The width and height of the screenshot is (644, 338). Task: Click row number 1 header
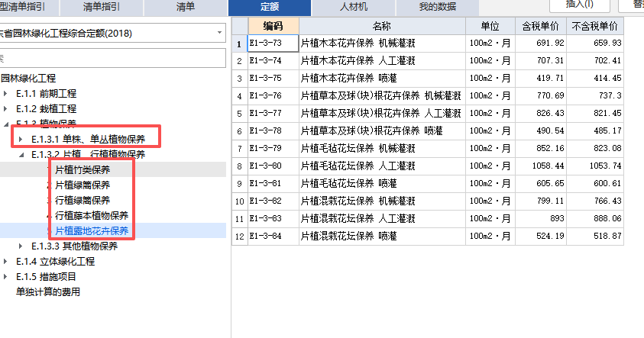pyautogui.click(x=240, y=43)
